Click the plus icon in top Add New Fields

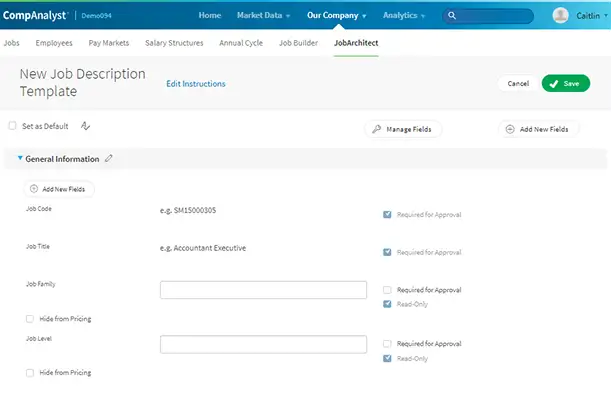coord(510,129)
